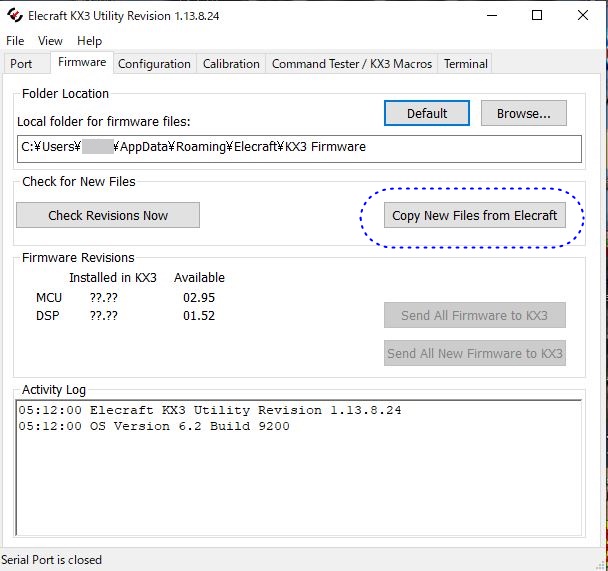Screen dimensions: 608x571
Task: Click Check Revisions Now button
Action: tap(108, 215)
